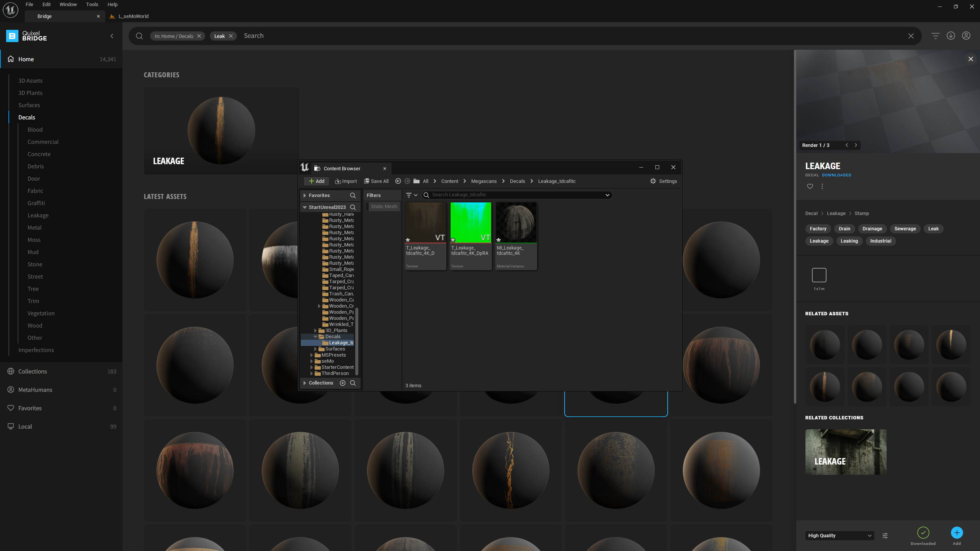Open the Bridge account profile icon
The height and width of the screenshot is (551, 980).
coord(966,36)
